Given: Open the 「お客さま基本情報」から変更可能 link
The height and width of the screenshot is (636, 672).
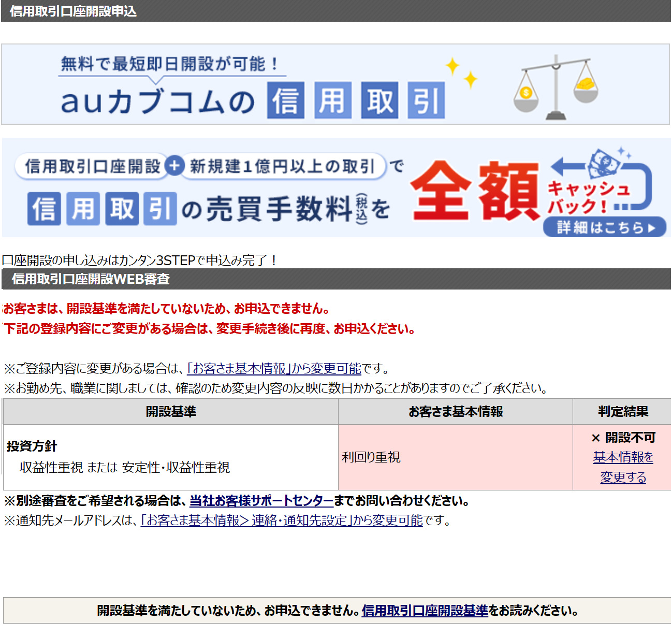Looking at the screenshot, I should (274, 368).
